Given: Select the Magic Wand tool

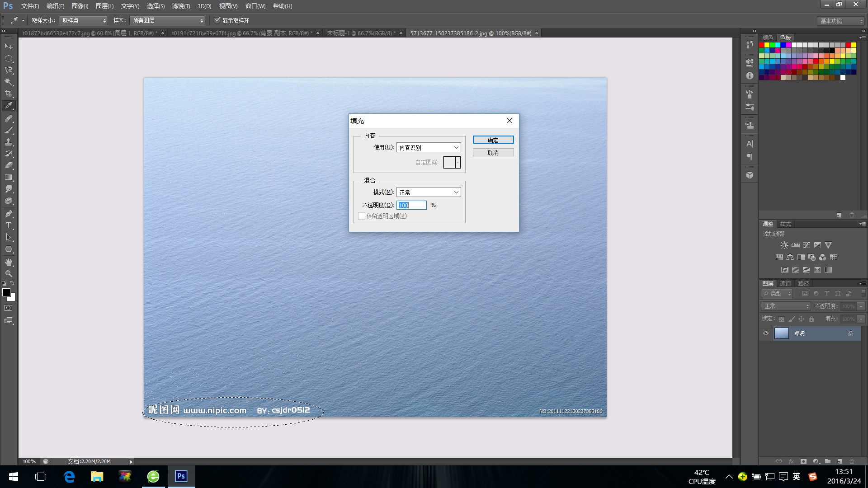Looking at the screenshot, I should pyautogui.click(x=9, y=82).
